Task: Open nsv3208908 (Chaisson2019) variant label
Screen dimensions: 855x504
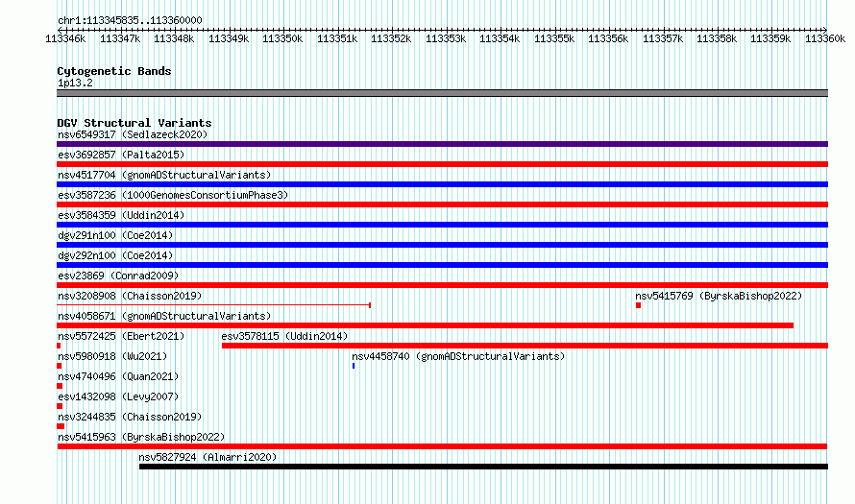Action: [x=130, y=296]
